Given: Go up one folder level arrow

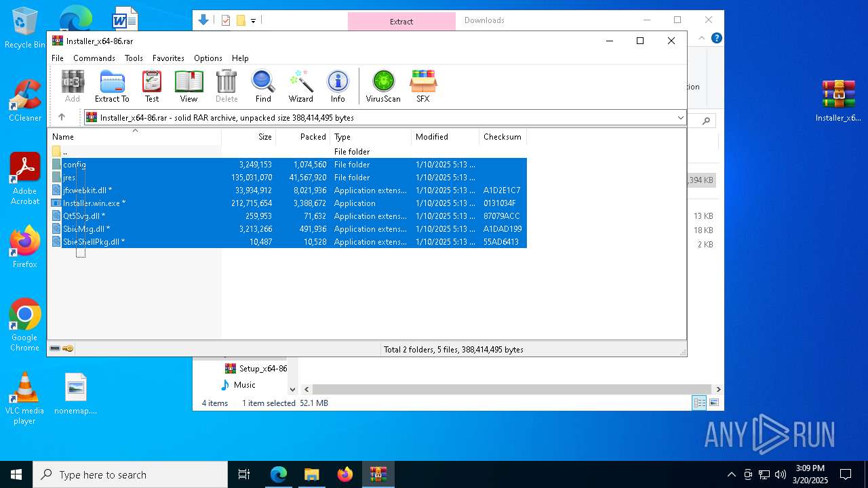Looking at the screenshot, I should click(x=62, y=117).
